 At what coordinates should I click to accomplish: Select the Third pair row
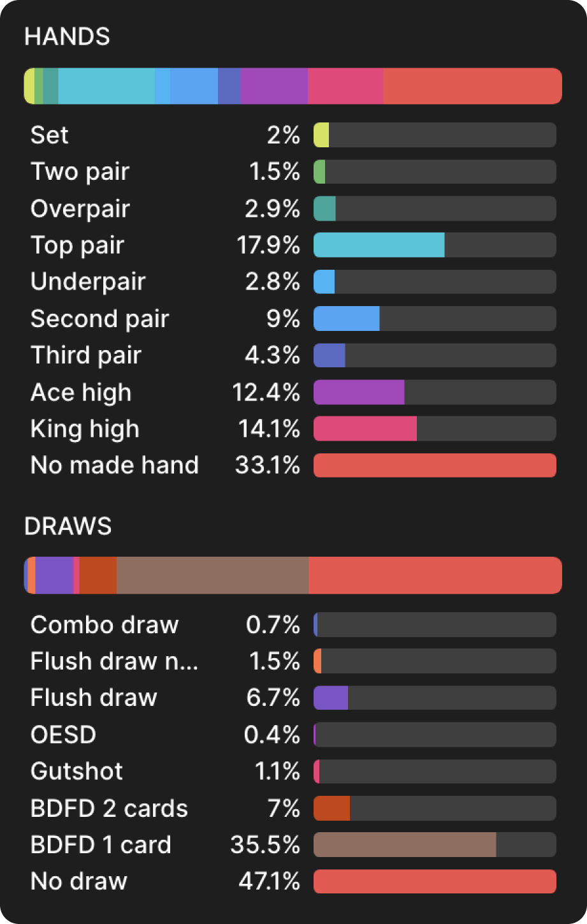click(x=86, y=356)
